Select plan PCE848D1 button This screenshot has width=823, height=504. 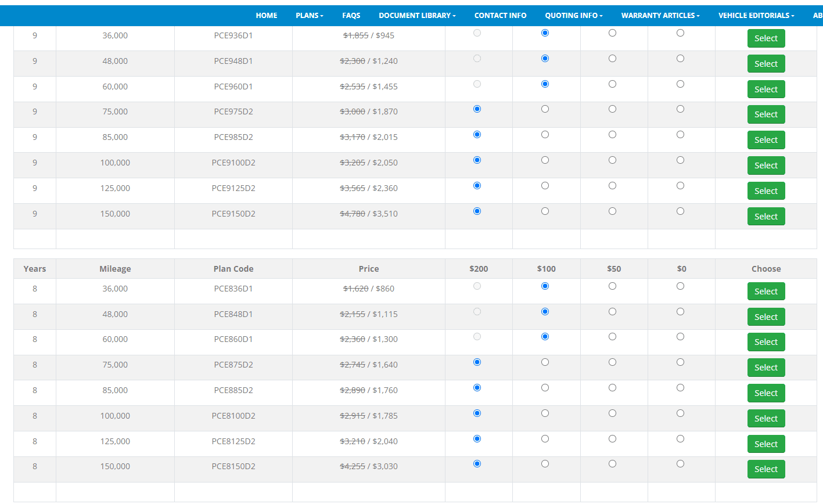[x=766, y=317]
